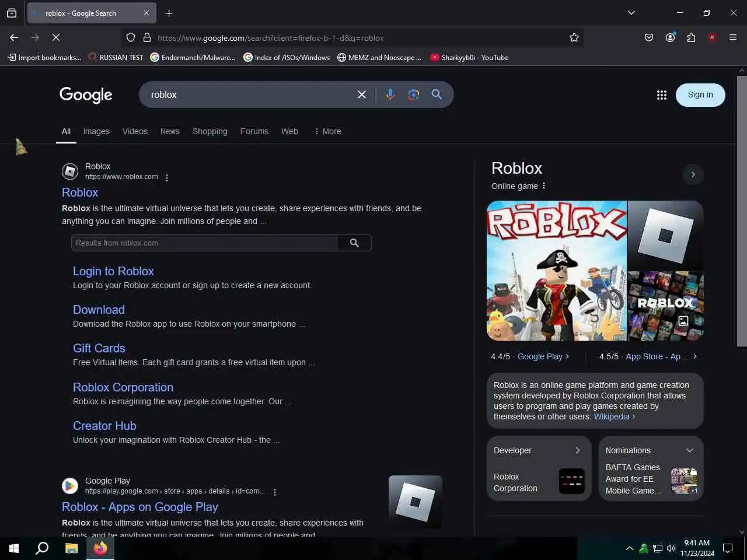Open Import bookmarks toolbar item
Screen dimensions: 747x560
pyautogui.click(x=44, y=57)
